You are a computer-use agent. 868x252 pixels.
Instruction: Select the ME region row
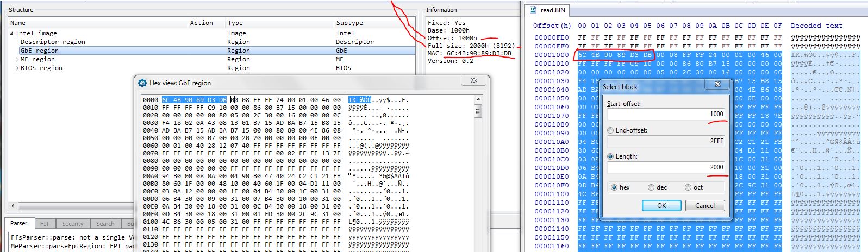point(212,59)
